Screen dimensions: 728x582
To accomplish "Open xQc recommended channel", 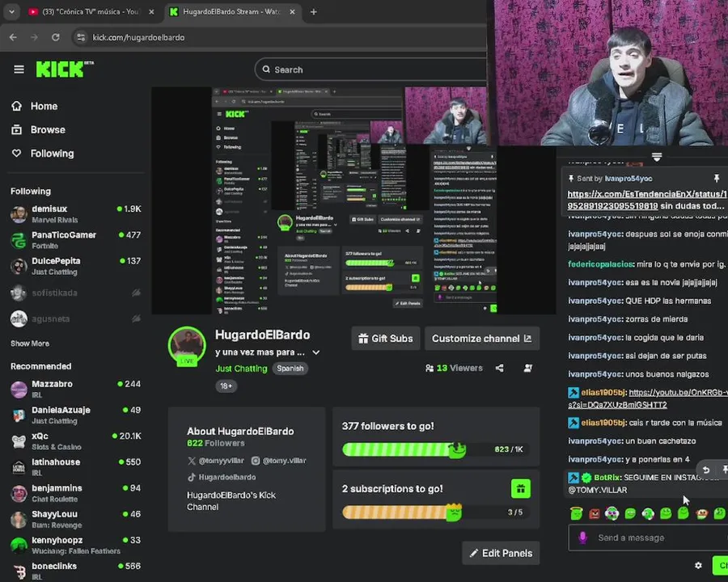I will pyautogui.click(x=76, y=441).
